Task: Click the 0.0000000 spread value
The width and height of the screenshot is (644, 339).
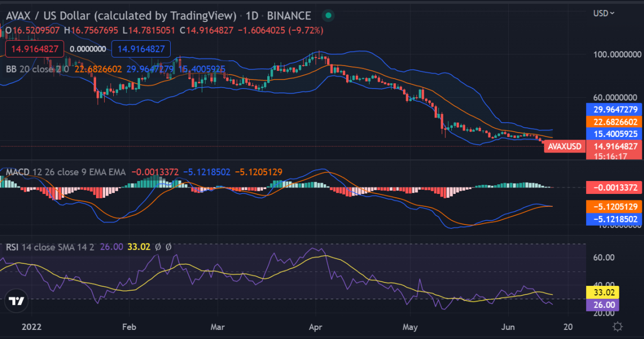Action: click(x=88, y=49)
